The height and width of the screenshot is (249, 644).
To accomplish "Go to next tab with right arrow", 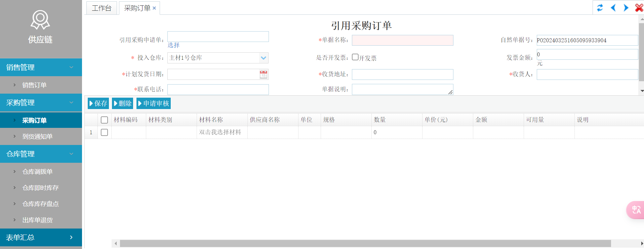I will (626, 7).
